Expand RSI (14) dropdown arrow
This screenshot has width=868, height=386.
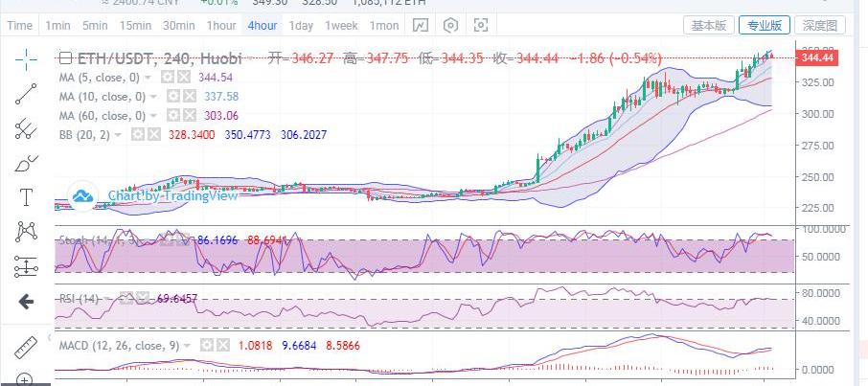(x=107, y=300)
